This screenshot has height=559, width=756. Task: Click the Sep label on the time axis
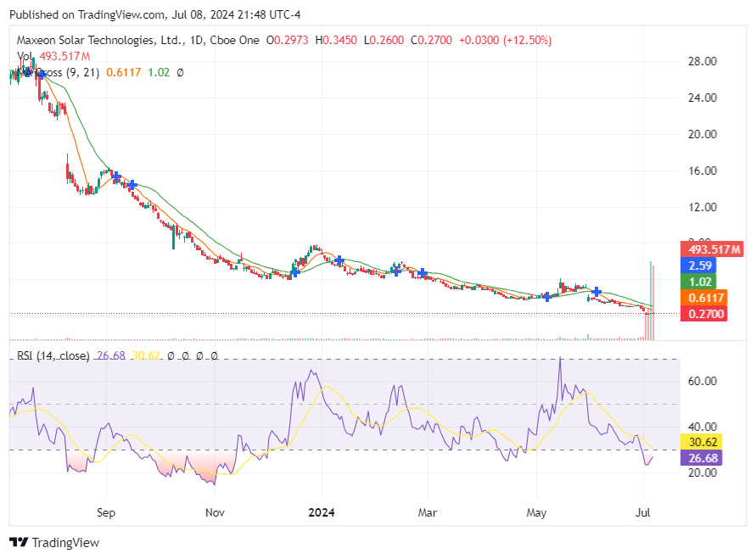coord(106,512)
